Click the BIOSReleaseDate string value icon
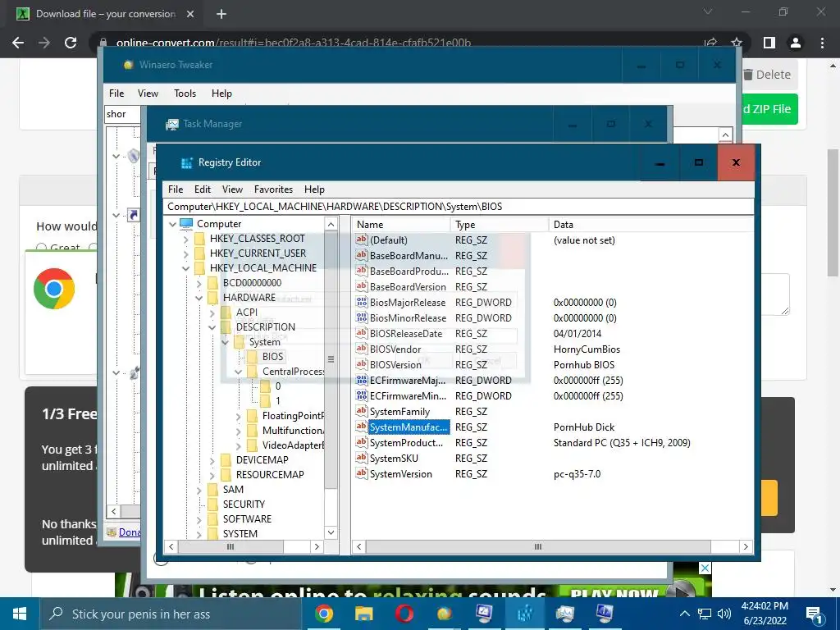 tap(362, 333)
